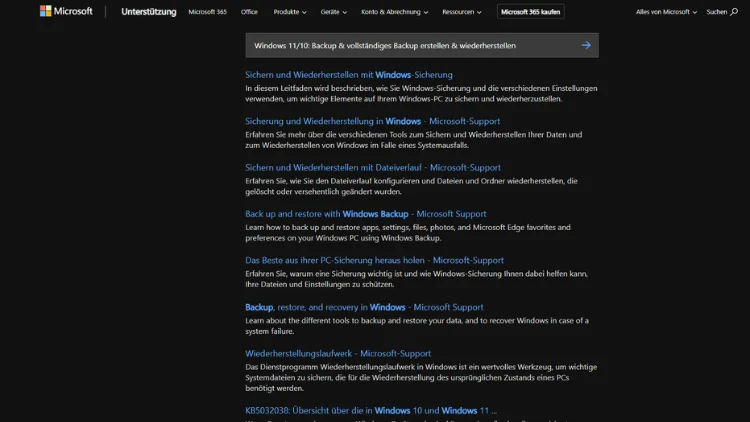Click text 'Erfahren Sie, wie Sie den Dateiverlauf konfigurieren'
This screenshot has width=750, height=422.
[332, 181]
